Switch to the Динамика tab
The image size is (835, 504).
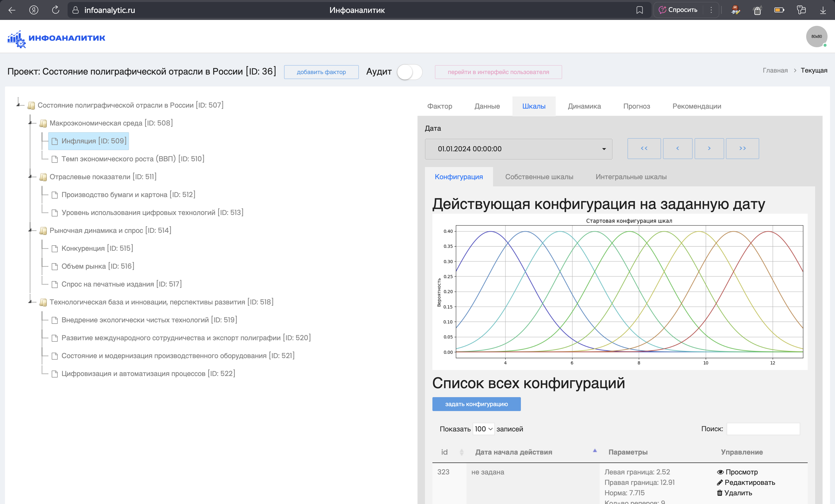584,106
